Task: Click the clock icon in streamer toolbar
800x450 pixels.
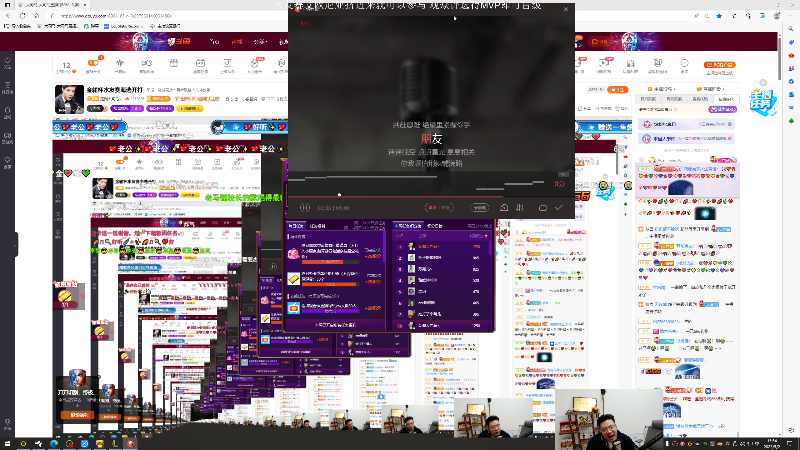Action: coord(684,63)
